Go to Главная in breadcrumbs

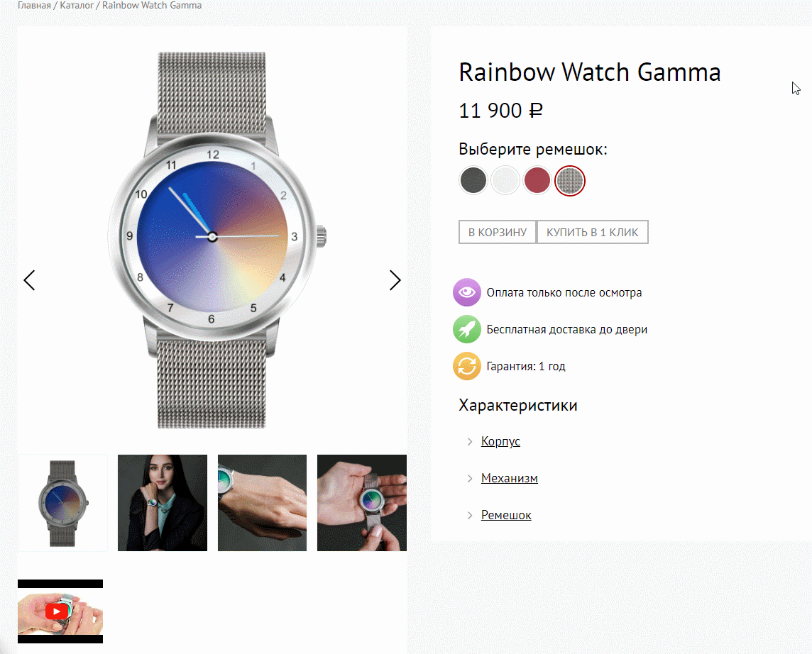pos(34,5)
